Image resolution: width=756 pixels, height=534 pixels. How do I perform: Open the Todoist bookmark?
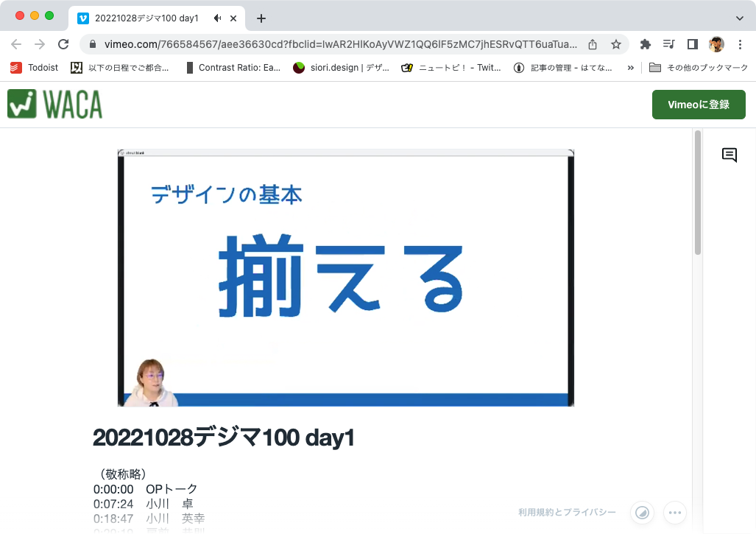coord(35,68)
